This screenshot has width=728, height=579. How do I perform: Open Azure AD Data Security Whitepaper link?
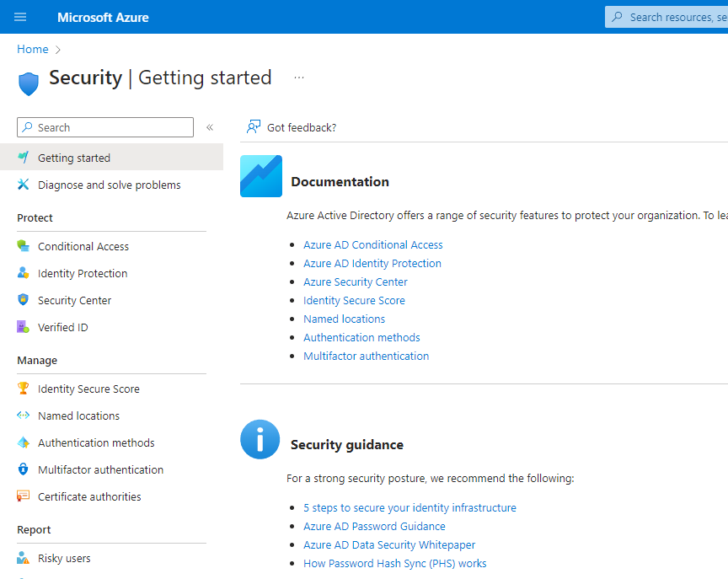coord(389,544)
